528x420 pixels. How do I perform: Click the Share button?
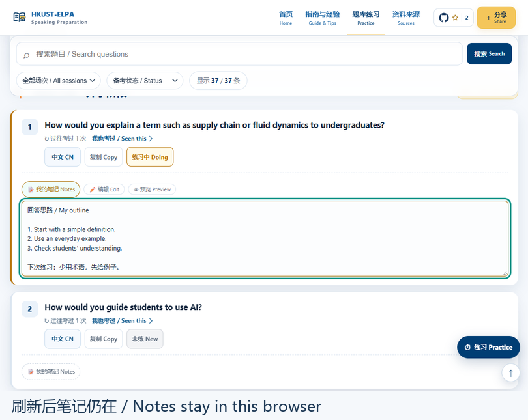(x=496, y=18)
